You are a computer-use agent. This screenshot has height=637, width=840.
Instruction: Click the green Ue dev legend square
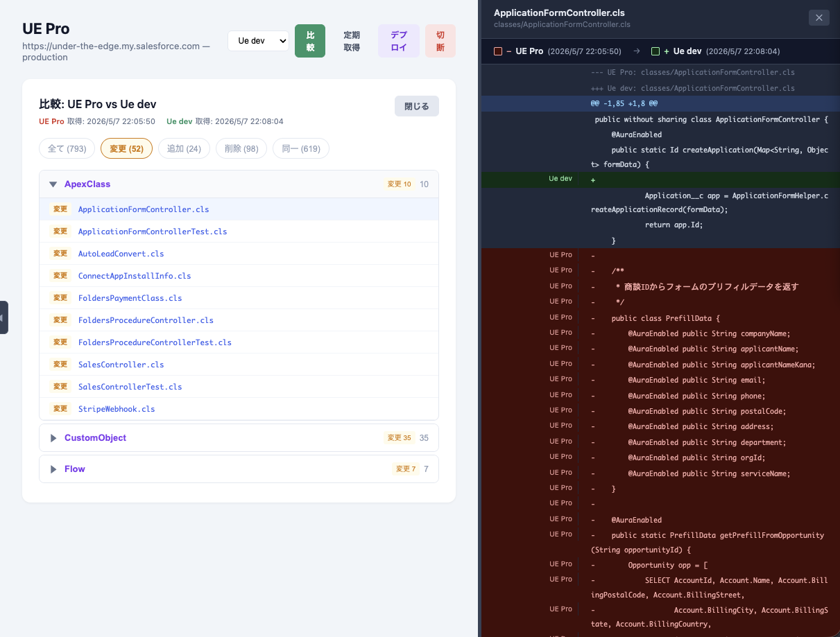(x=655, y=51)
